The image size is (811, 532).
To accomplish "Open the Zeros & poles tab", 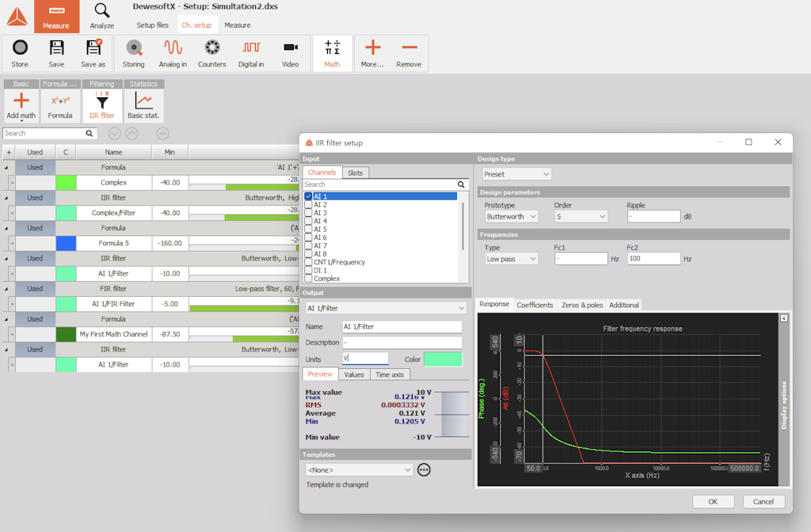I will [x=582, y=305].
